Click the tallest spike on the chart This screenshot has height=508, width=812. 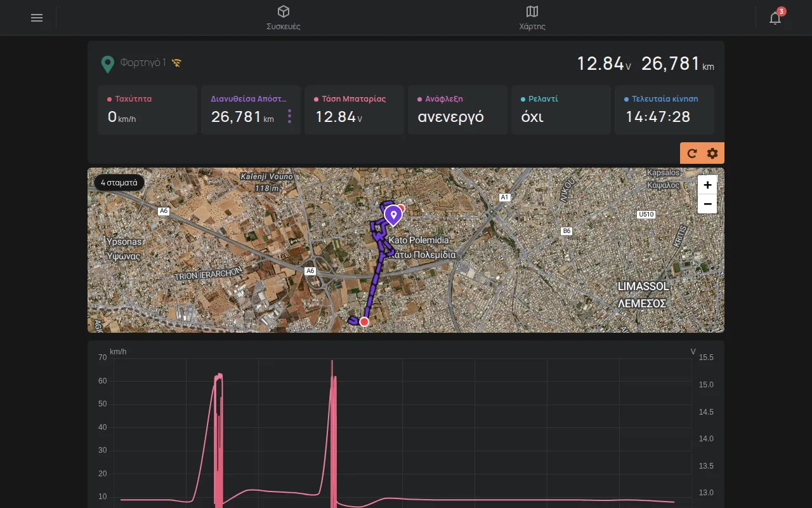[x=332, y=363]
